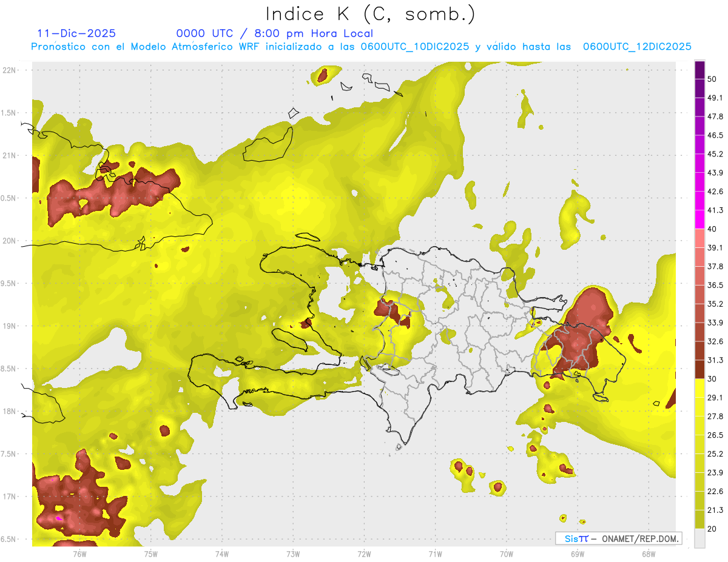Image resolution: width=728 pixels, height=562 pixels.
Task: Click the 40 value on the color scale
Action: [713, 229]
